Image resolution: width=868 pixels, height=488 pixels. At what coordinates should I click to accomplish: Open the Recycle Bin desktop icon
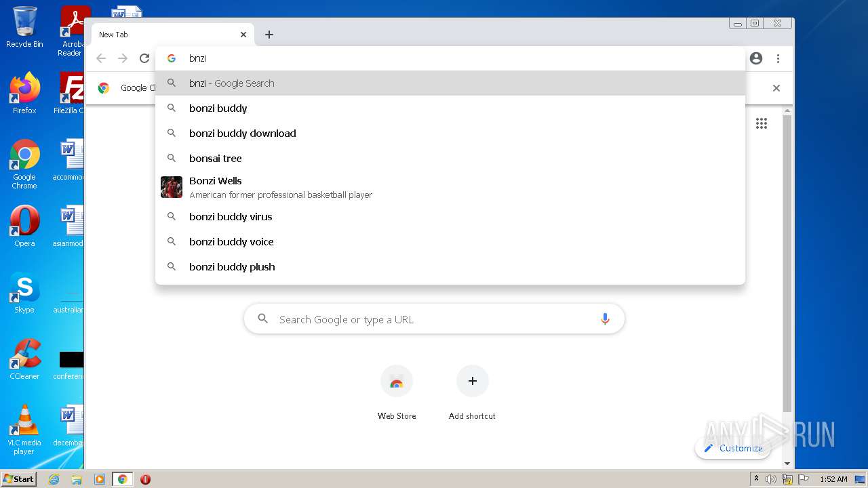(24, 27)
